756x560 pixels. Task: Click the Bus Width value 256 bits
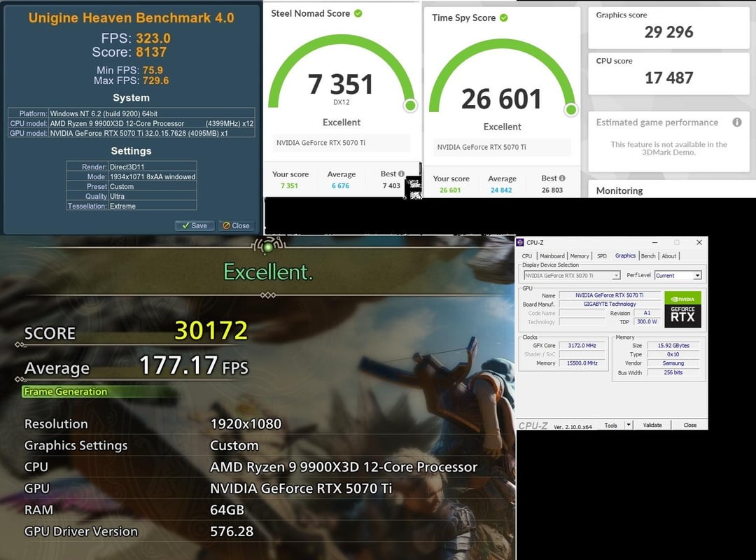[x=673, y=372]
